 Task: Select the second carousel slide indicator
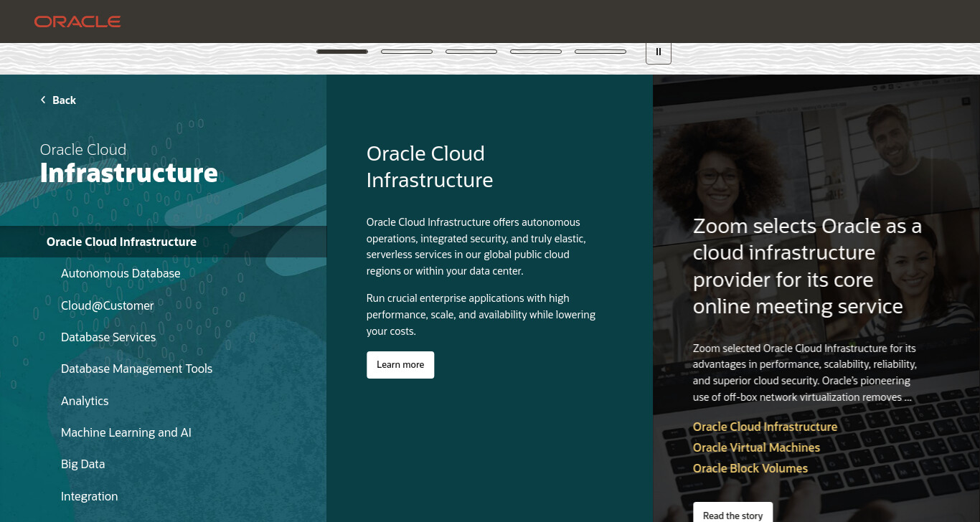[407, 52]
